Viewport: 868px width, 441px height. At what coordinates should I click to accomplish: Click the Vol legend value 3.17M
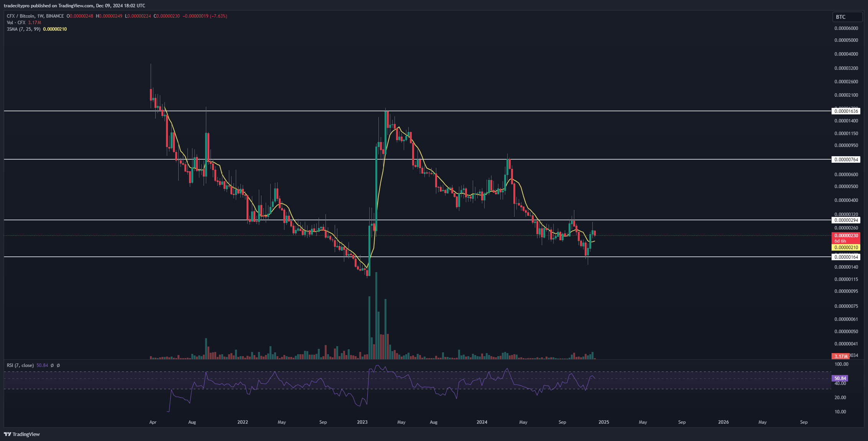(35, 23)
